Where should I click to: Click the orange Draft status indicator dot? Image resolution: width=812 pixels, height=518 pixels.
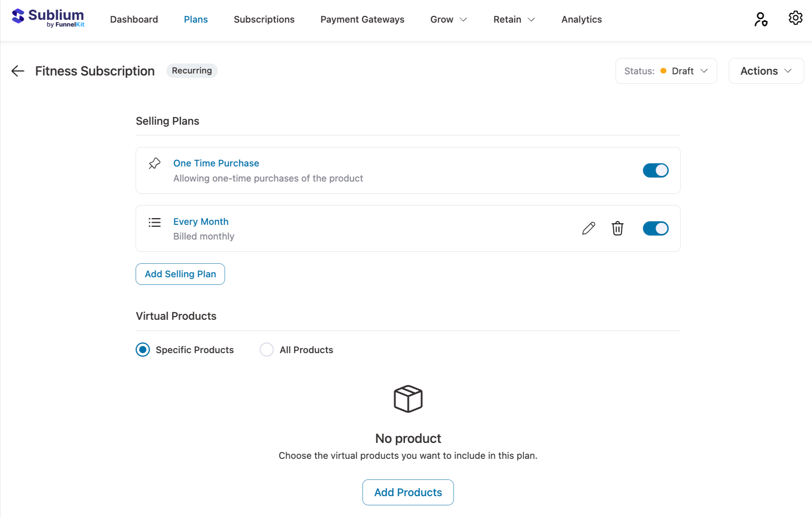pyautogui.click(x=663, y=71)
